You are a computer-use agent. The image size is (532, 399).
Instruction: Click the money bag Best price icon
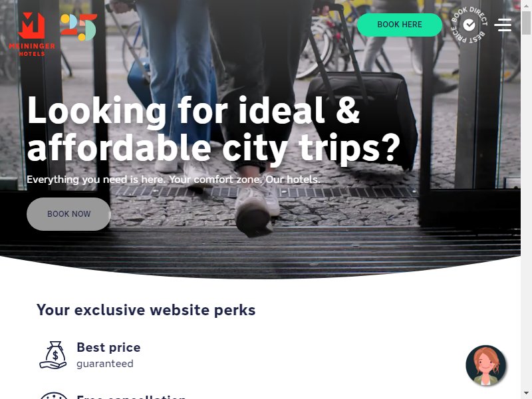pos(53,355)
